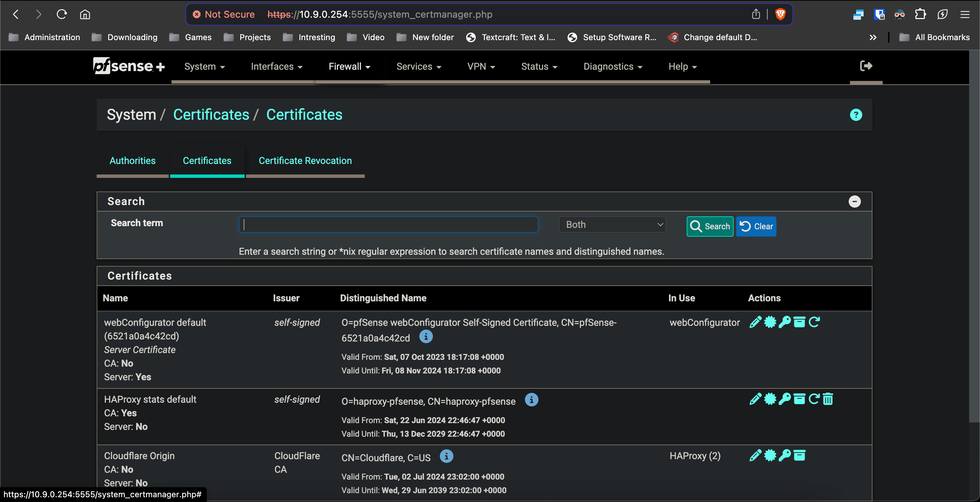
Task: Click the "Distinguished Name" column header
Action: coord(383,298)
